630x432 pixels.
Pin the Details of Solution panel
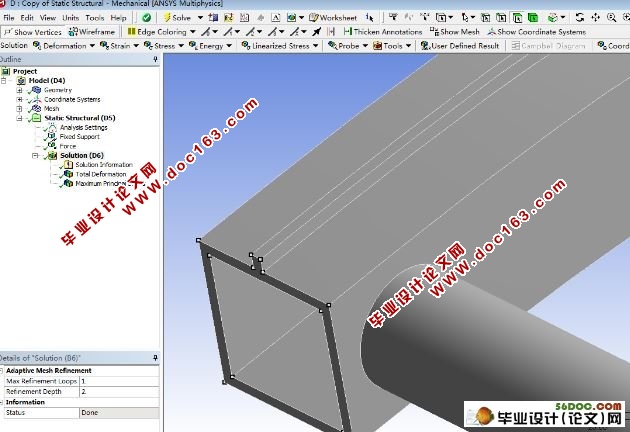tap(155, 358)
